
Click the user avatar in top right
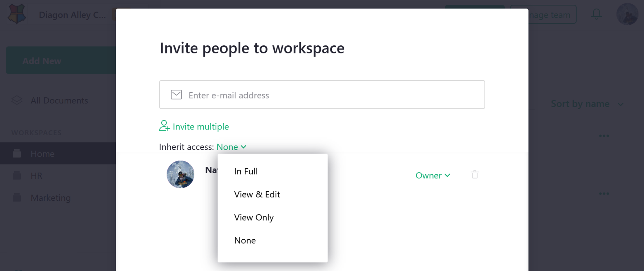(627, 14)
